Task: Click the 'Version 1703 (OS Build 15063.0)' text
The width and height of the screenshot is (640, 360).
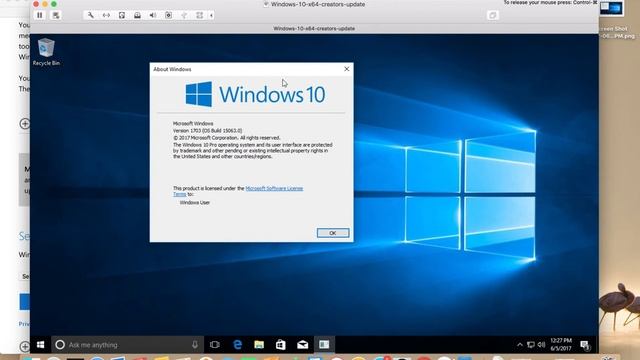Action: (207, 131)
